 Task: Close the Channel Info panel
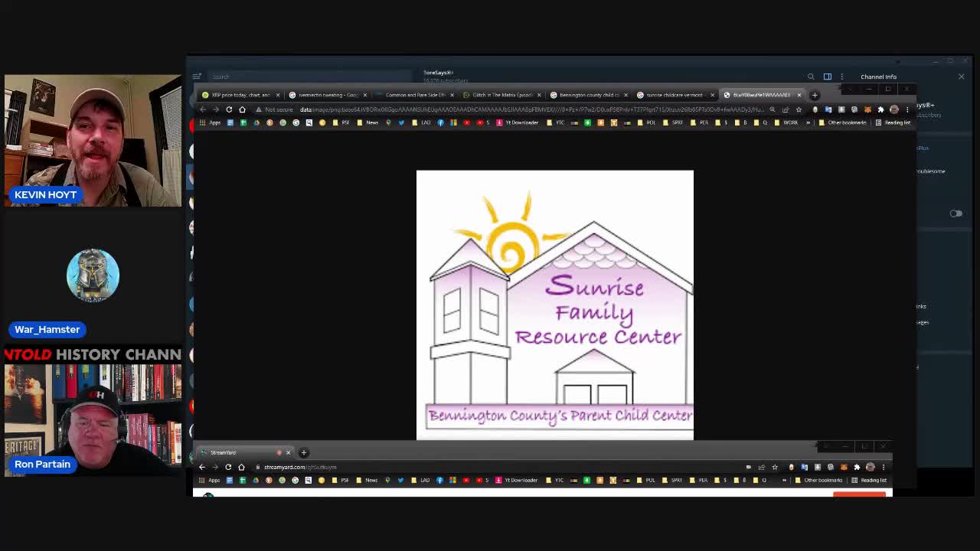click(962, 77)
